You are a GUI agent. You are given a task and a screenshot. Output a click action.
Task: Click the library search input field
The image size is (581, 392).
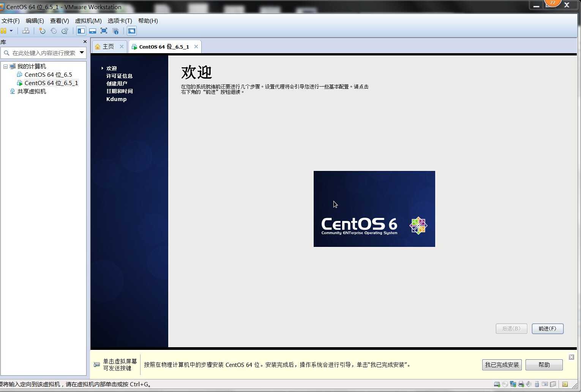point(44,53)
